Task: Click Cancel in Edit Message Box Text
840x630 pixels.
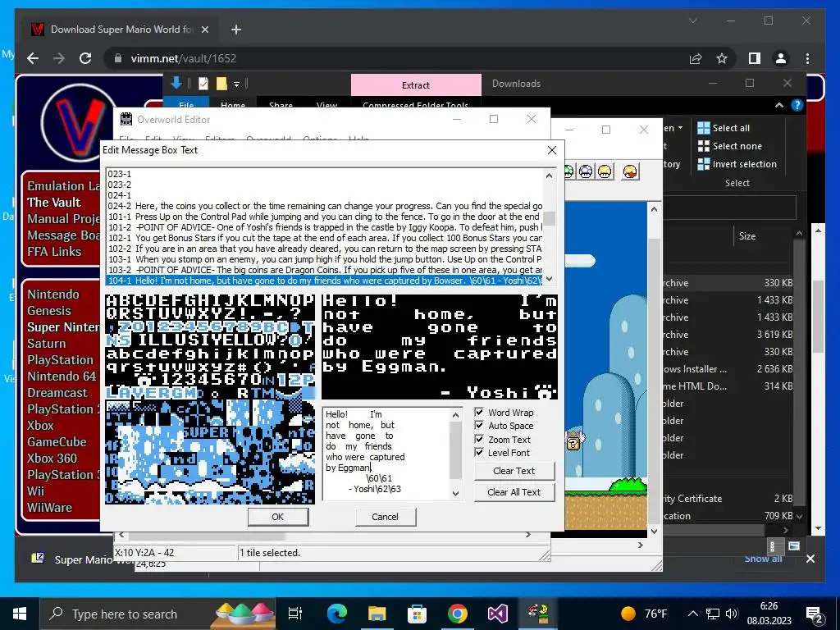Action: [x=386, y=517]
